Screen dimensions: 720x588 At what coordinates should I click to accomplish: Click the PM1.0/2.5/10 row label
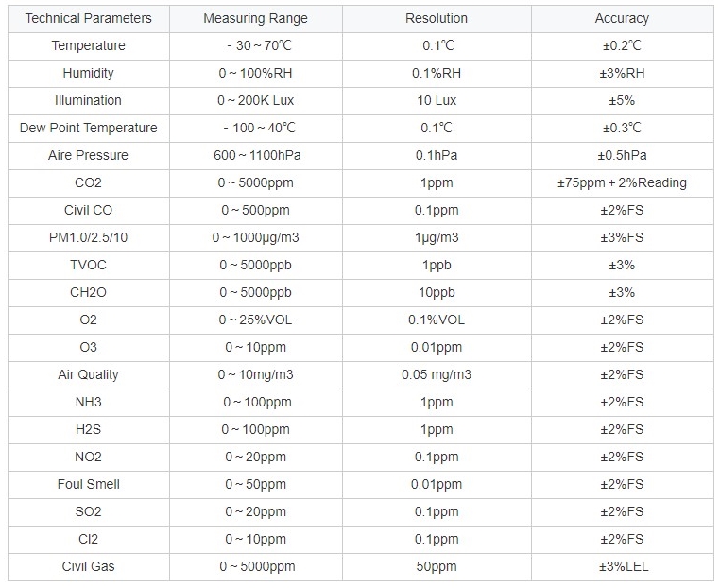tap(88, 237)
